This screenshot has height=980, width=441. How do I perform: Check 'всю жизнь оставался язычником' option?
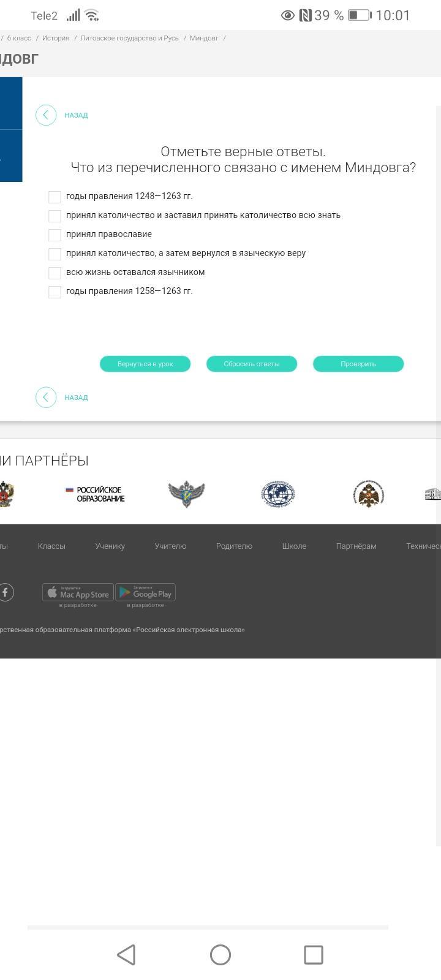pos(55,273)
